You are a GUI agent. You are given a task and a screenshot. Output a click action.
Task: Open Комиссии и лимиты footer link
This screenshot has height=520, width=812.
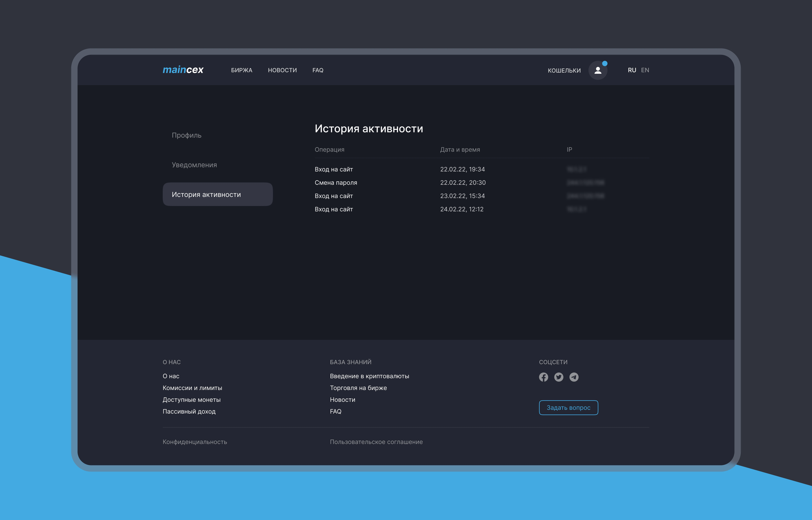click(x=192, y=388)
